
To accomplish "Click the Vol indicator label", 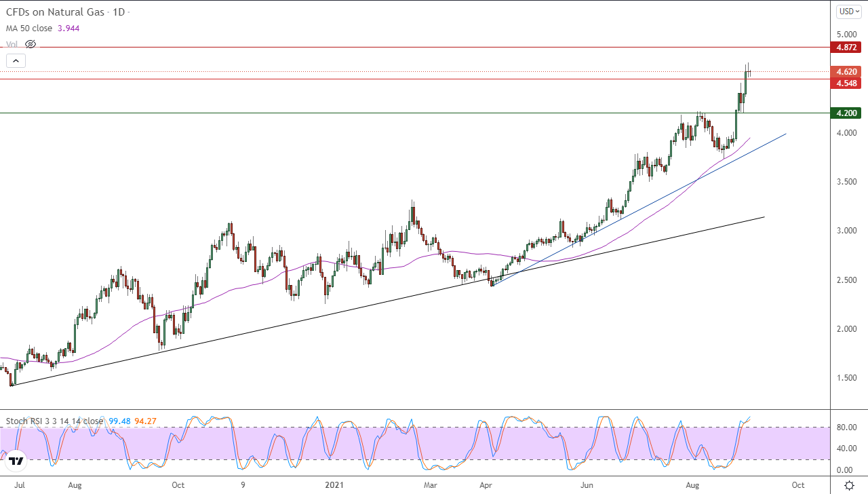I will pos(12,44).
